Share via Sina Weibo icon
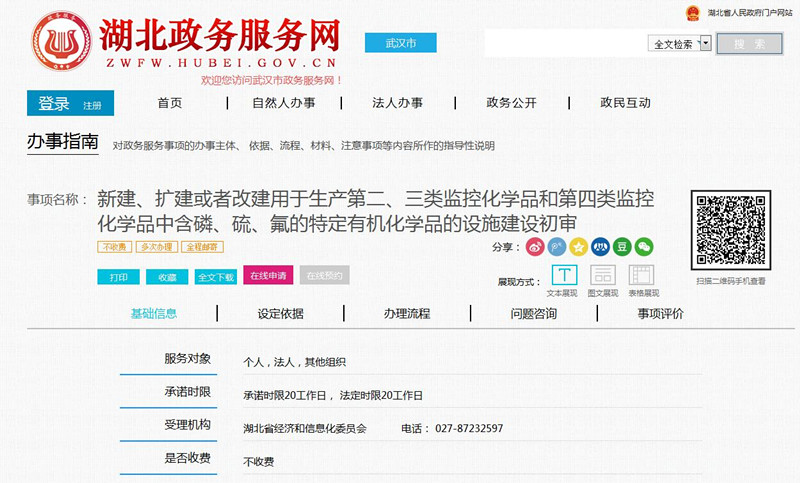This screenshot has height=483, width=800. click(535, 246)
